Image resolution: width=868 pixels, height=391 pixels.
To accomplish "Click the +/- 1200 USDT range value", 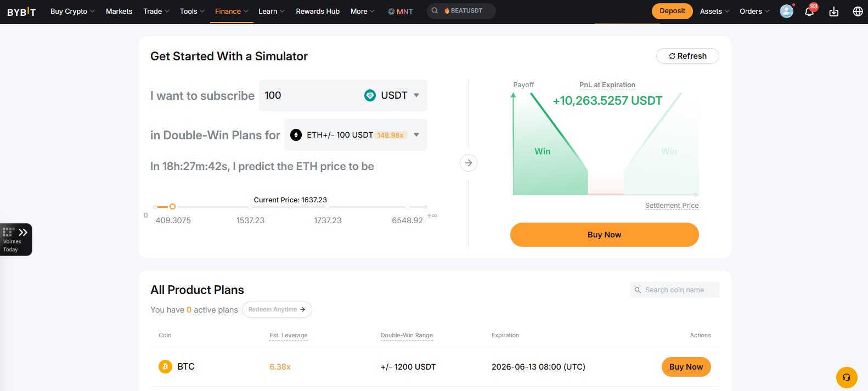I will 408,367.
